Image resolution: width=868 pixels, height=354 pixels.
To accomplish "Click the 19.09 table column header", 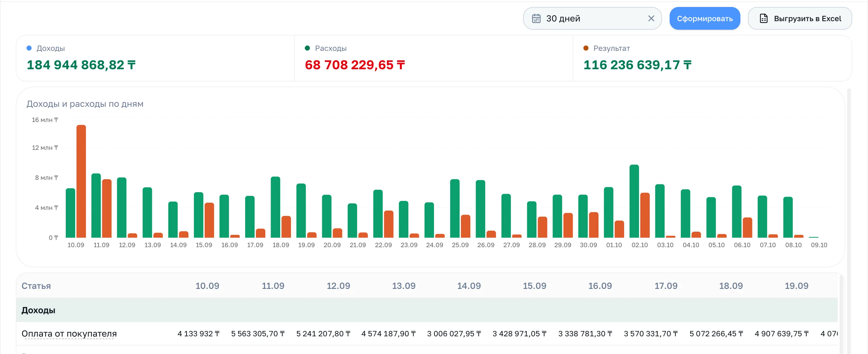I will 796,286.
